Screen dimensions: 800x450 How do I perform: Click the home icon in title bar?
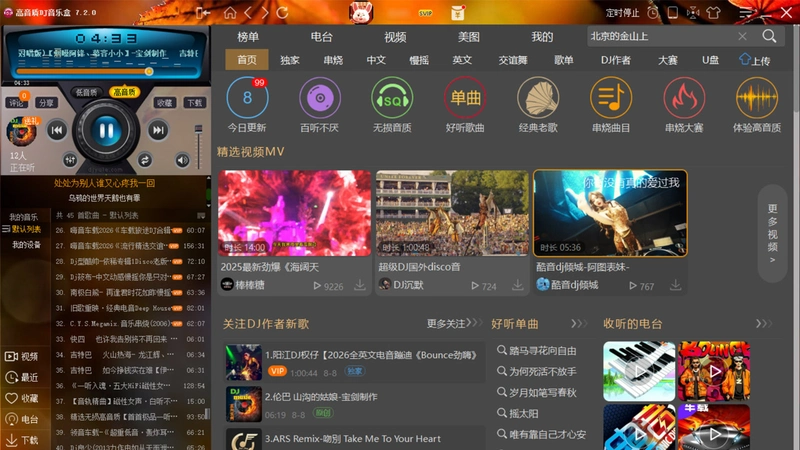tap(230, 13)
